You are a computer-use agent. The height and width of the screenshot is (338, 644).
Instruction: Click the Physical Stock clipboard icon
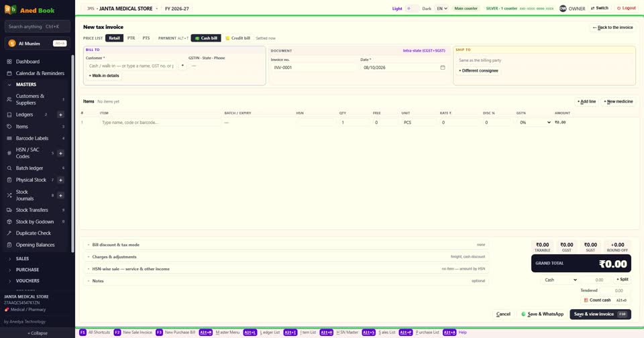(x=9, y=180)
